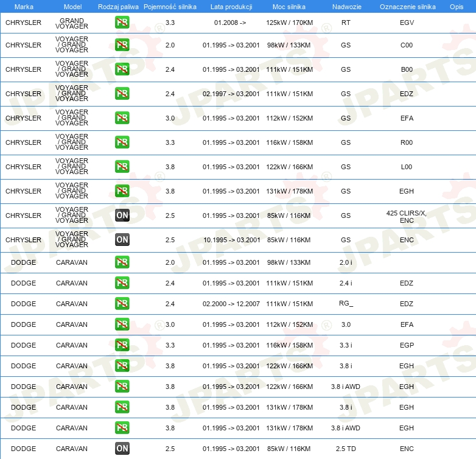Image resolution: width=476 pixels, height=459 pixels.
Task: Click the ON icon in the Chrysler 10.1995 row
Action: click(x=122, y=240)
